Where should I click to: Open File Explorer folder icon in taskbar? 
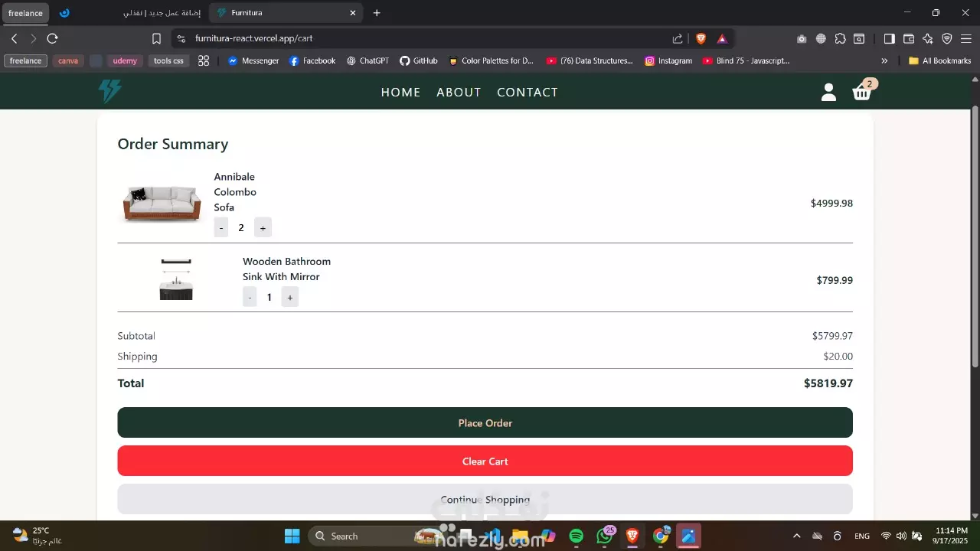(x=520, y=536)
